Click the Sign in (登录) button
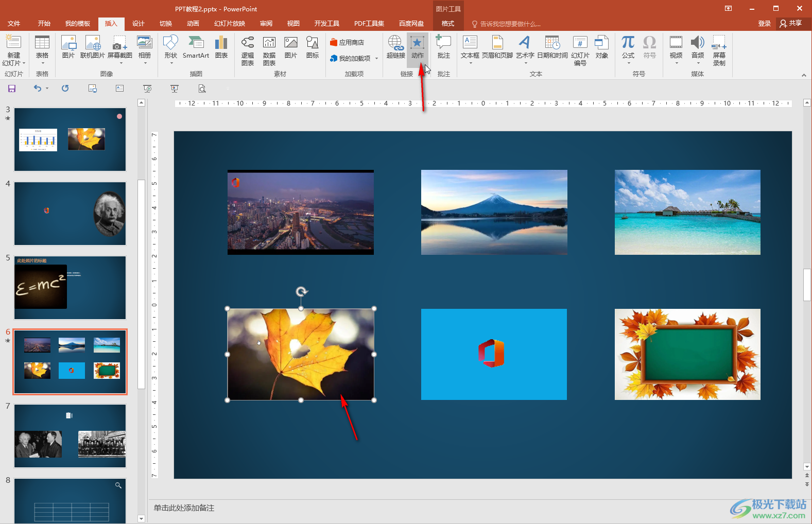Viewport: 812px width, 524px height. (x=765, y=24)
